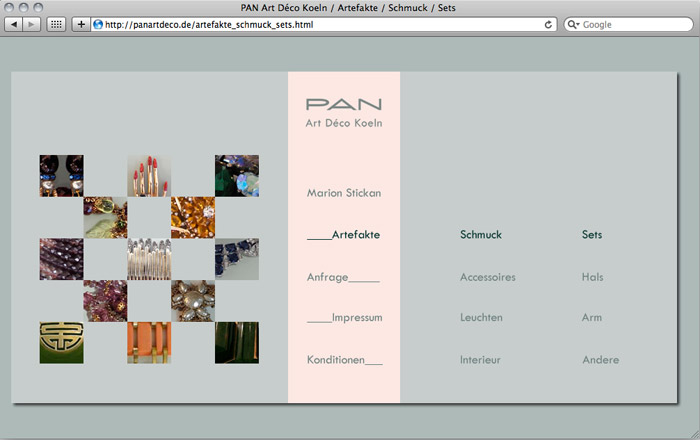The image size is (700, 440).
Task: Open the Andere subcategory
Action: click(x=600, y=360)
